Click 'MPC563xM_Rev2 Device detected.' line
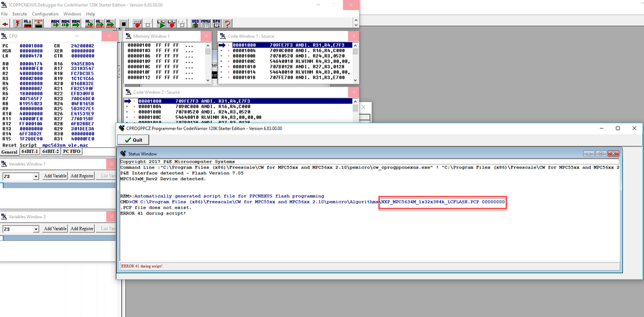The image size is (644, 317). pyautogui.click(x=163, y=179)
